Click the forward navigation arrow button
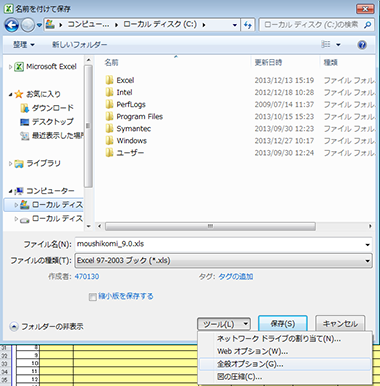Image resolution: width=380 pixels, height=386 pixels. [27, 25]
